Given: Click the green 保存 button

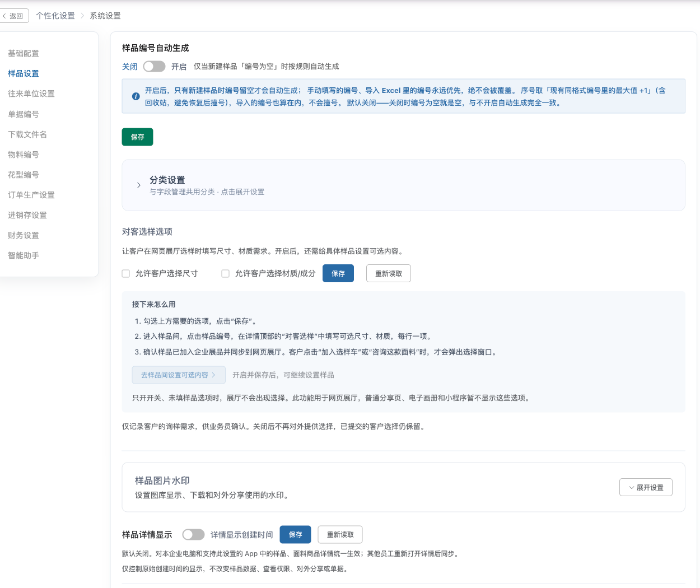Looking at the screenshot, I should (138, 137).
